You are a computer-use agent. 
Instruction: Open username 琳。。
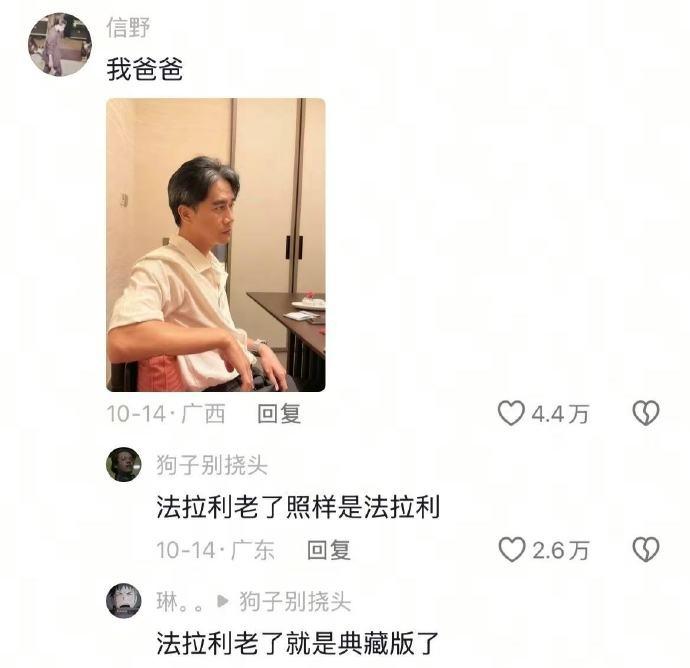[x=180, y=602]
